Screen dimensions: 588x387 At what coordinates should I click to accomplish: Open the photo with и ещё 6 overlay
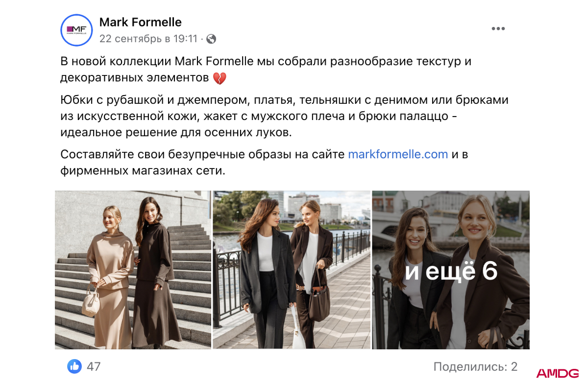pos(451,270)
